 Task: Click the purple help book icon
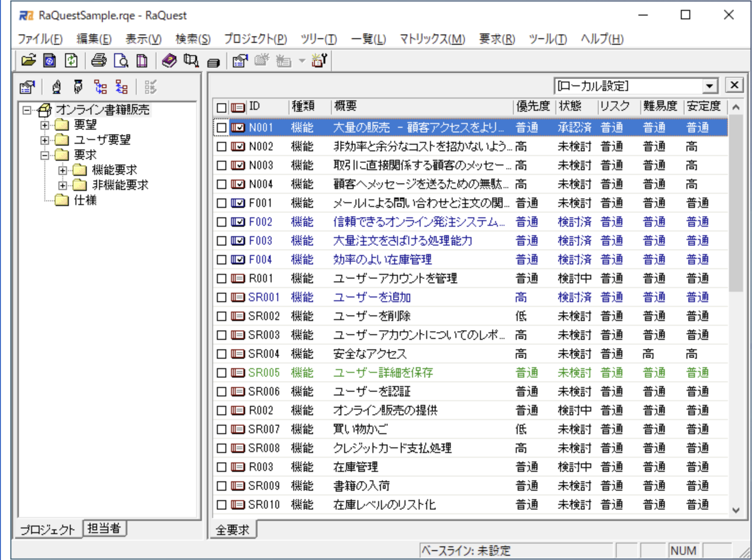(x=169, y=60)
